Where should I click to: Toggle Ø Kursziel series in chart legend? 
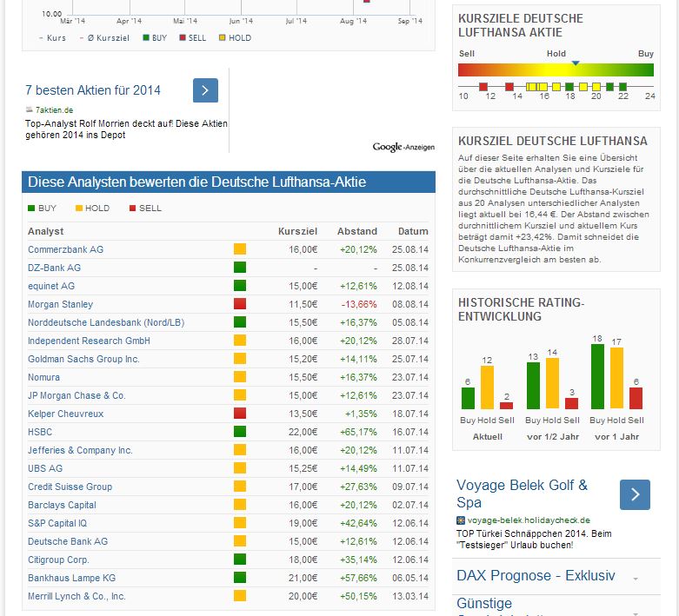(104, 37)
